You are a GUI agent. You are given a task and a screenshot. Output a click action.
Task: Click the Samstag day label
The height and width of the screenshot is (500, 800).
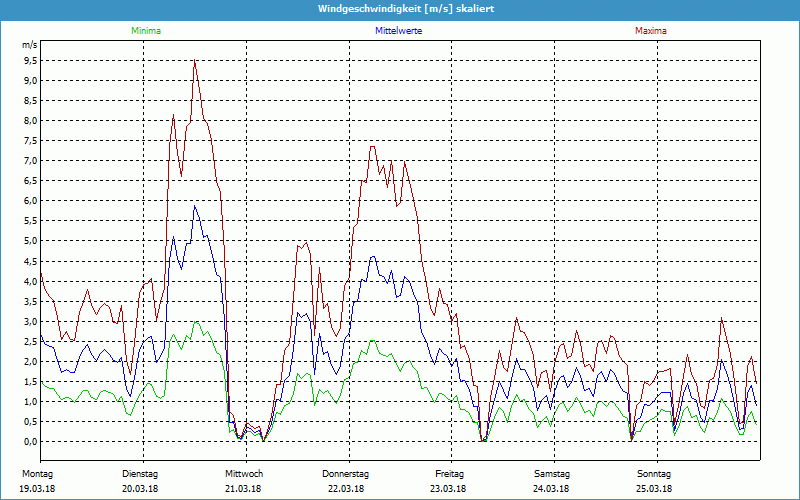coord(552,474)
